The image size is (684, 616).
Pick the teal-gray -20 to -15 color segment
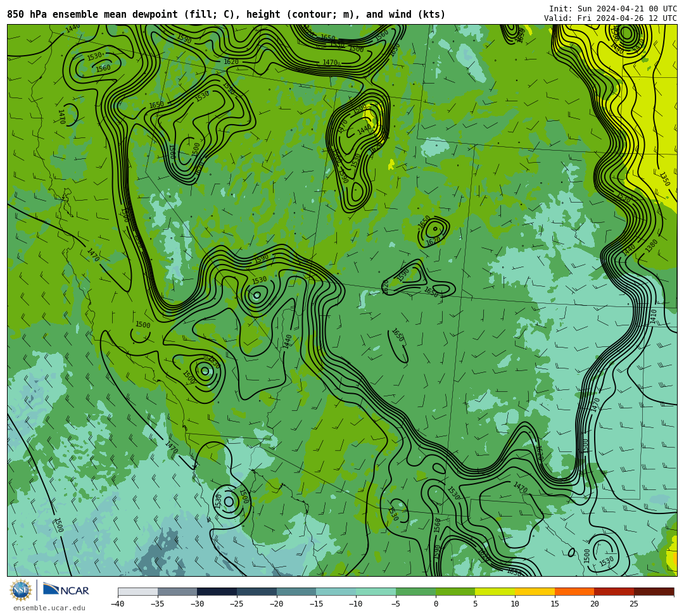click(296, 591)
